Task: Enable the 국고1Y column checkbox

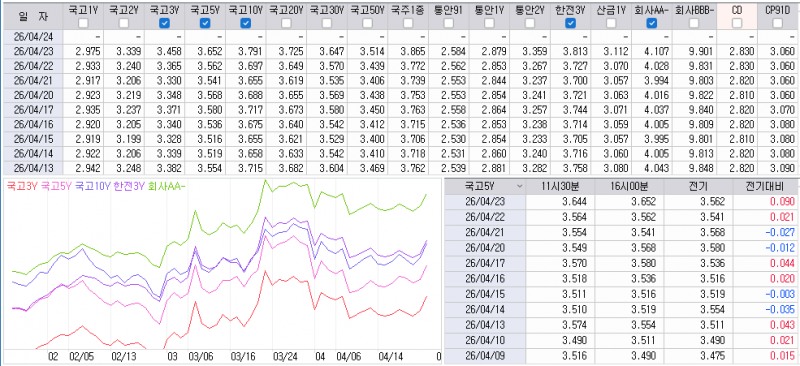Action: (83, 22)
